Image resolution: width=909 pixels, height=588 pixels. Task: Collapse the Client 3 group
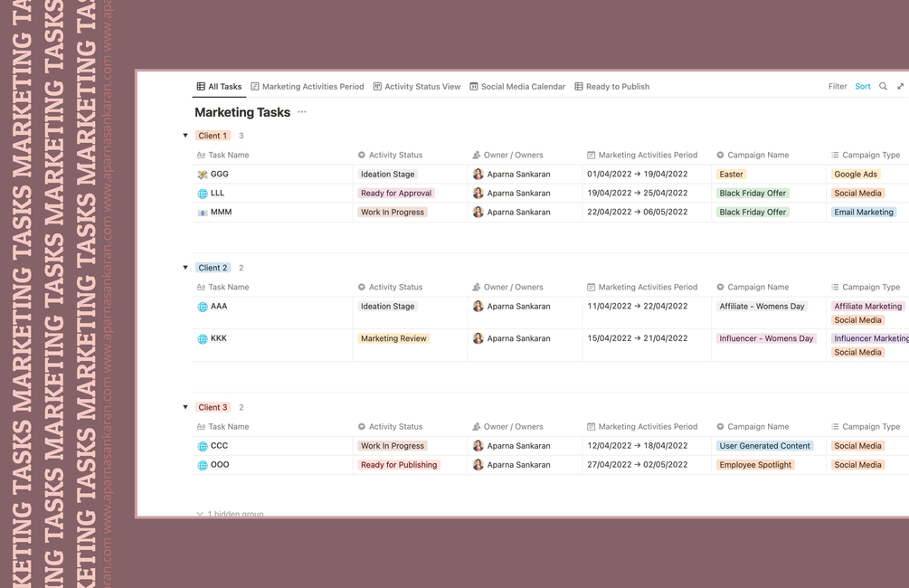click(185, 408)
